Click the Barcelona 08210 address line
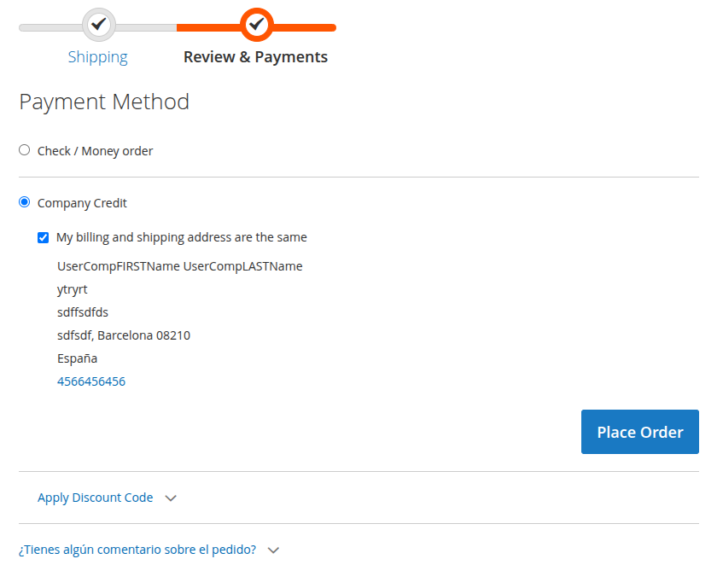 point(123,335)
